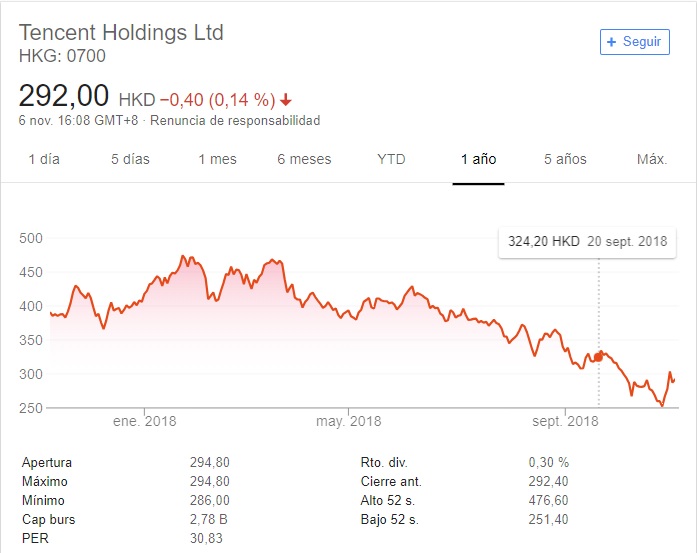This screenshot has height=553, width=697.
Task: Choose the 1 año tab
Action: 478,159
